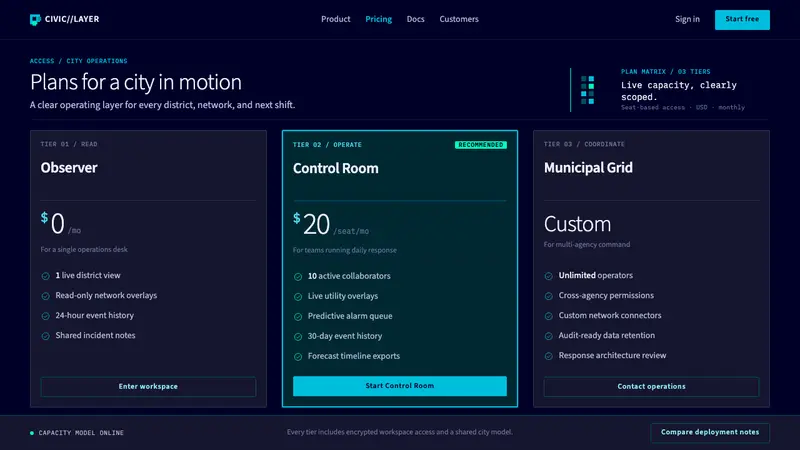Click the Civic//Layer logo icon
The height and width of the screenshot is (450, 800).
(35, 19)
